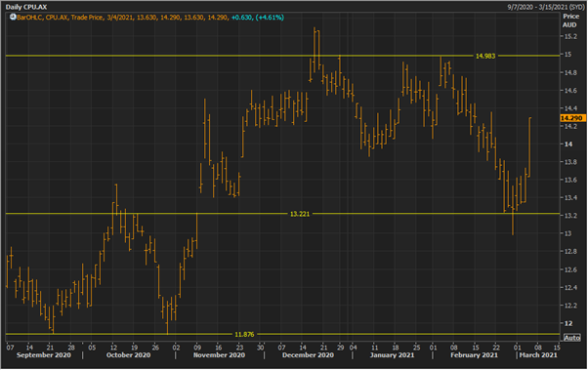Viewport: 588px width, 370px height.
Task: Click the 12.4 price axis label
Action: tap(570, 288)
